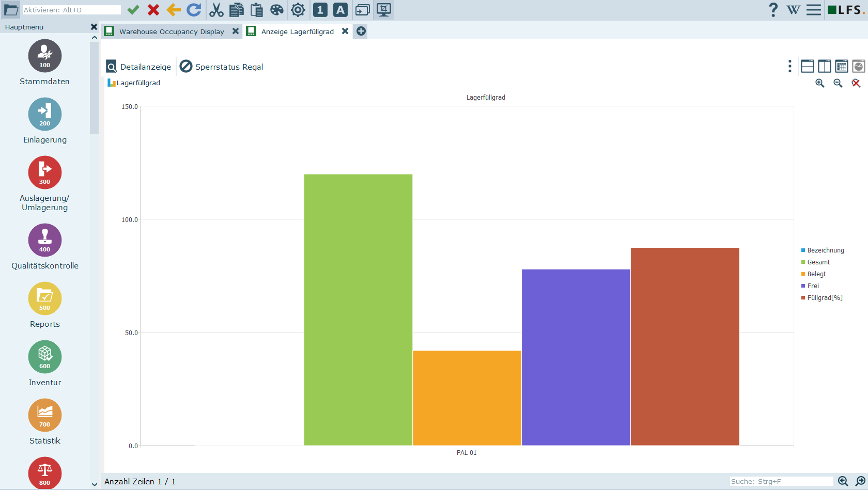Image resolution: width=868 pixels, height=490 pixels.
Task: Open the settings gear icon
Action: [x=298, y=10]
